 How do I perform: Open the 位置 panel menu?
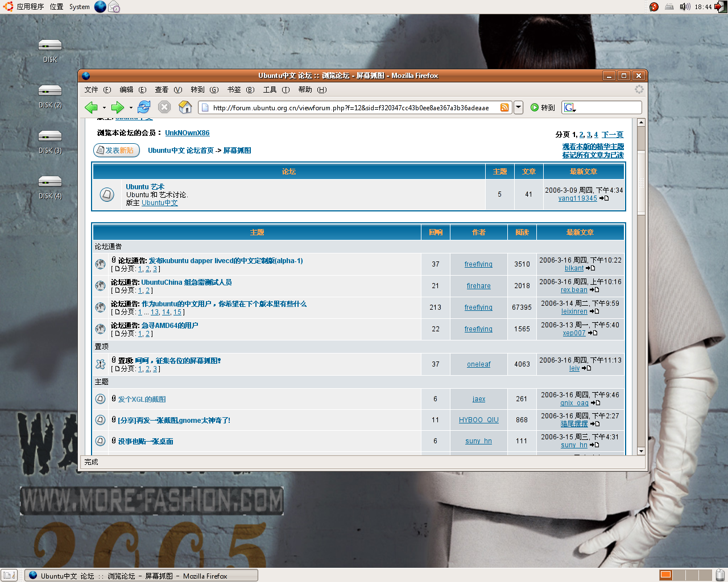[x=56, y=7]
